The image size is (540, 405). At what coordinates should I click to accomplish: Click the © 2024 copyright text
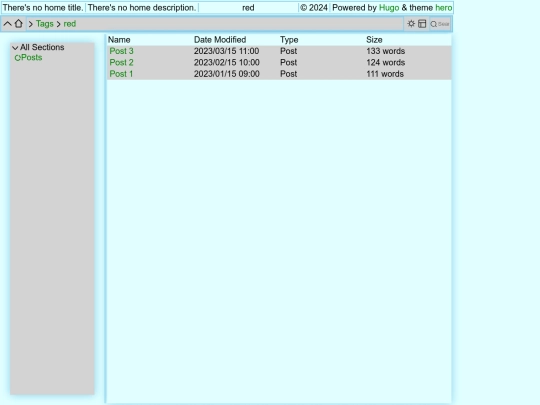(314, 8)
